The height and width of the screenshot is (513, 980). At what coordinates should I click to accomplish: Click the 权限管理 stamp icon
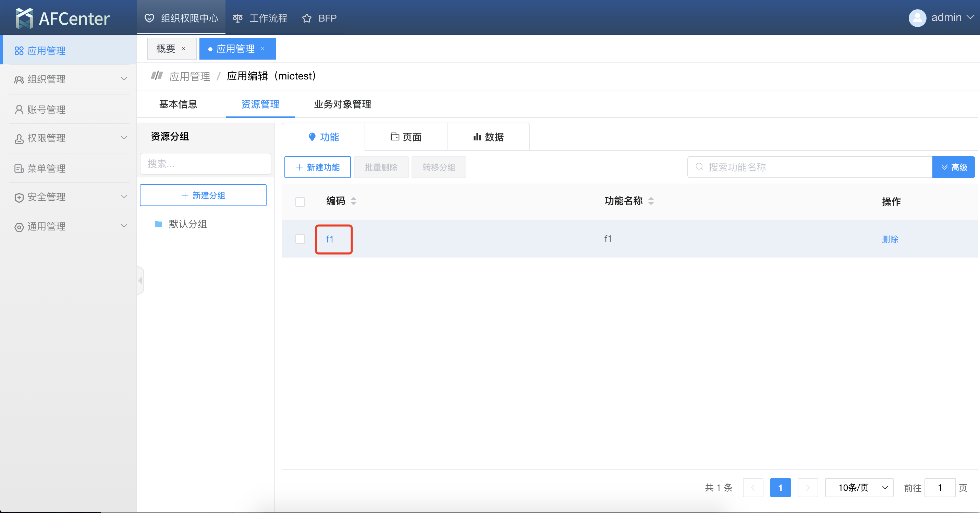(x=19, y=138)
